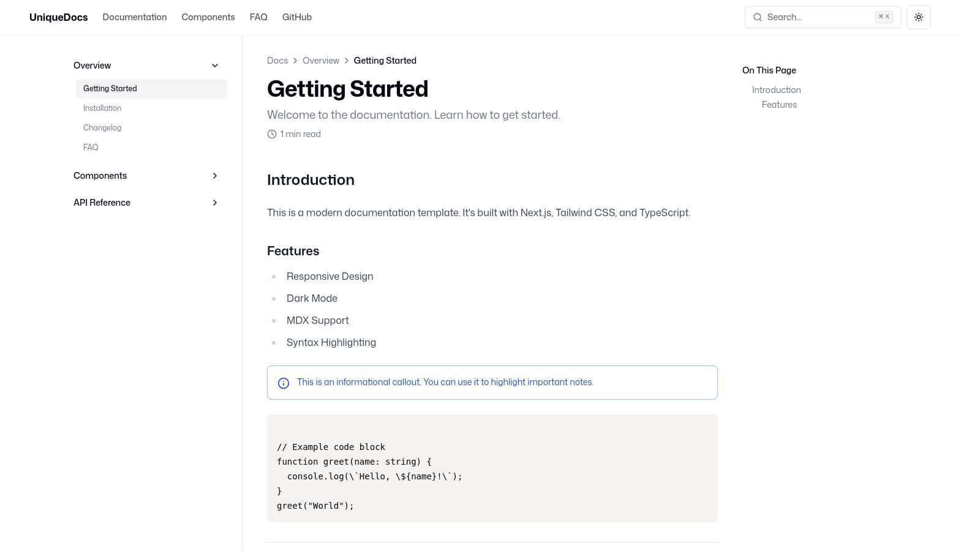Select Installation in the sidebar
The image size is (980, 551).
tap(102, 108)
